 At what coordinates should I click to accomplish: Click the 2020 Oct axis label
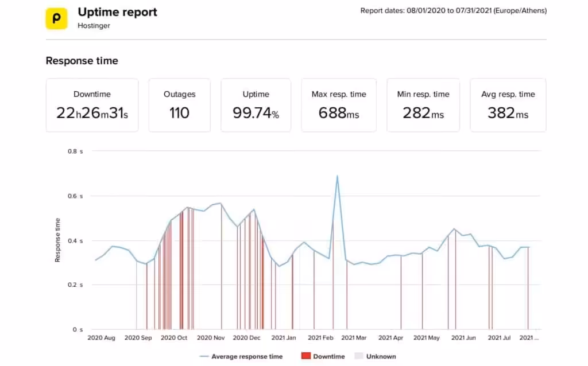[x=173, y=338]
